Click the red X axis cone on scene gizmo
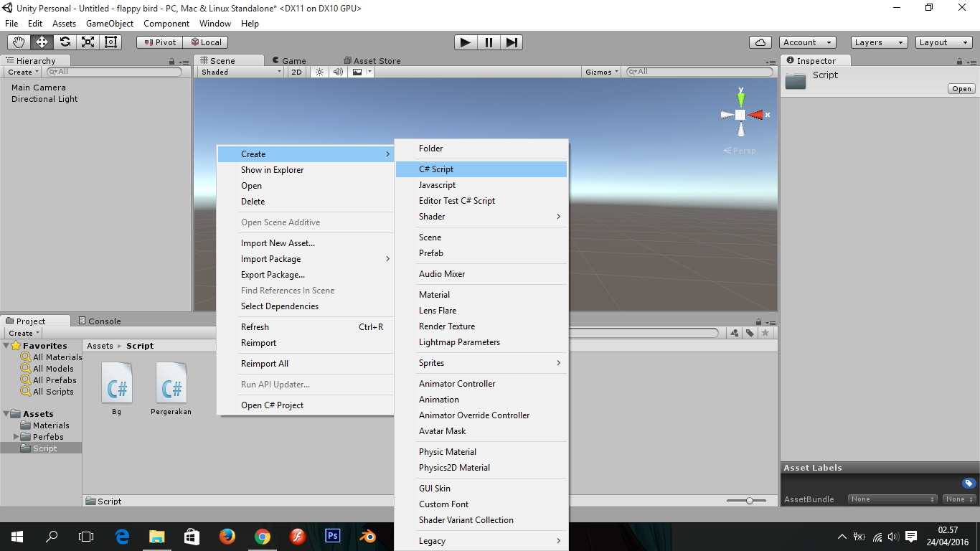This screenshot has width=980, height=551. [x=758, y=115]
